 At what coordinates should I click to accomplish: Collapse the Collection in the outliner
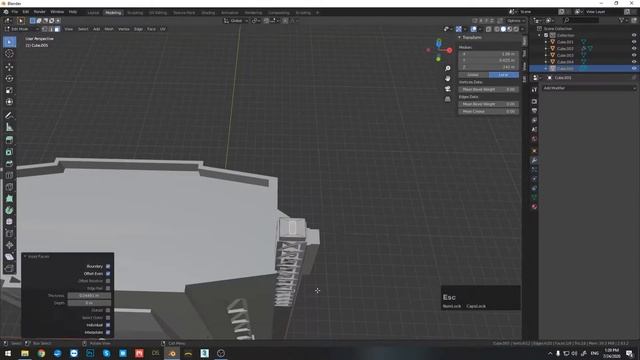coord(540,36)
